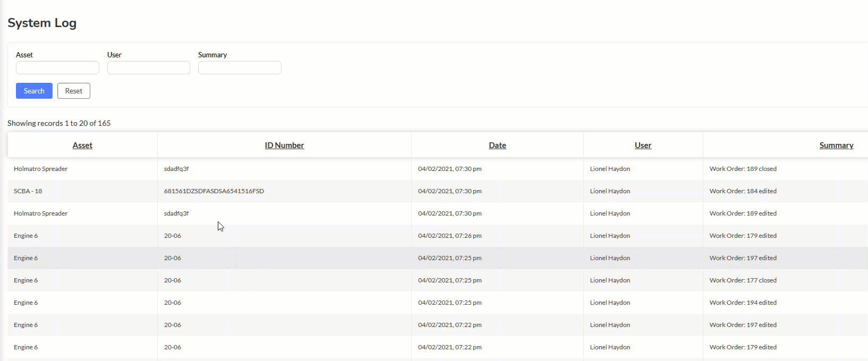Click Holmatro Spreader in the 189 edited row

pos(41,213)
